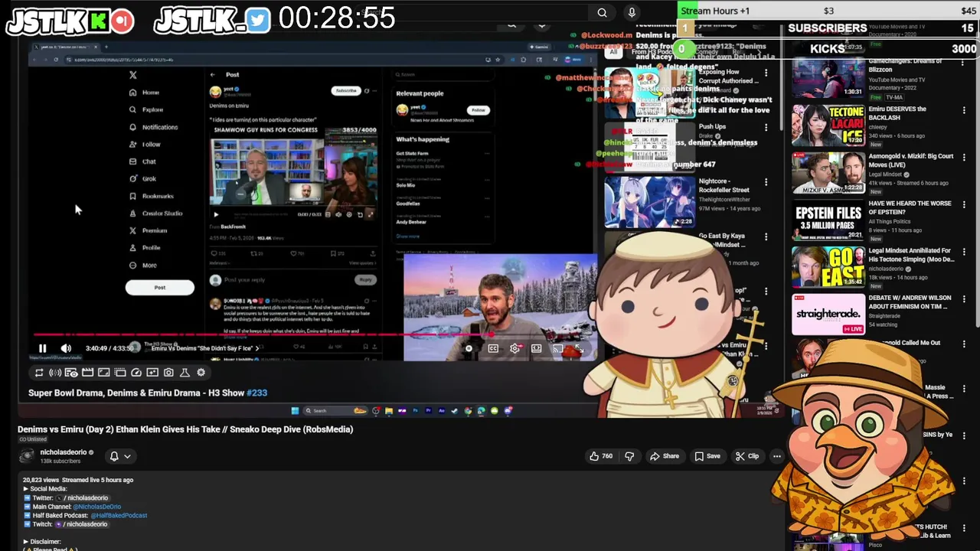
Task: Follow yeet under Relevant people
Action: point(478,109)
